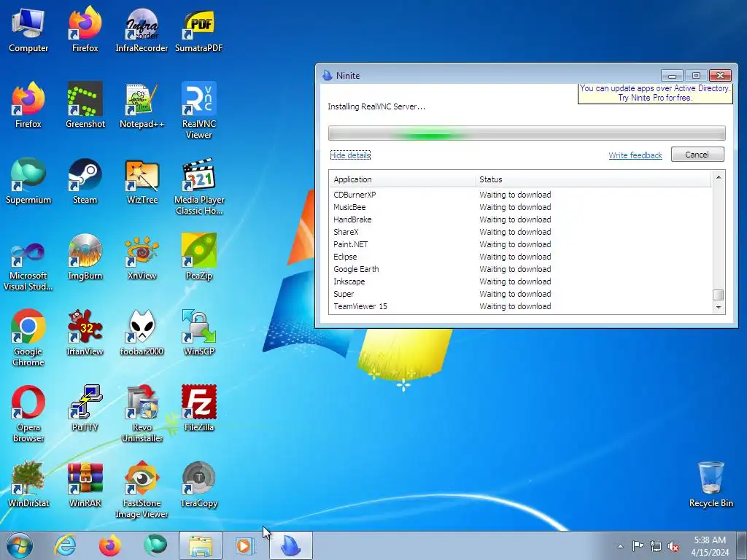747x560 pixels.
Task: Open the Windows Start menu
Action: (x=20, y=545)
